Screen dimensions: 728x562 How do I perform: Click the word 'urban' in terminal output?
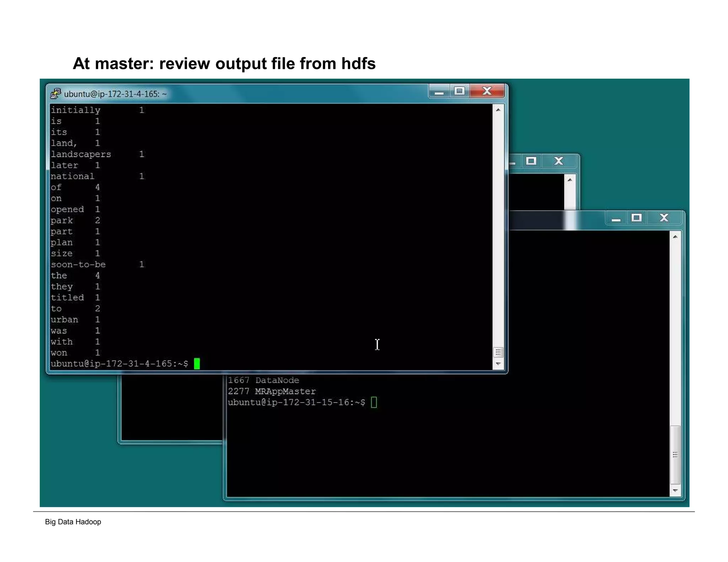64,320
